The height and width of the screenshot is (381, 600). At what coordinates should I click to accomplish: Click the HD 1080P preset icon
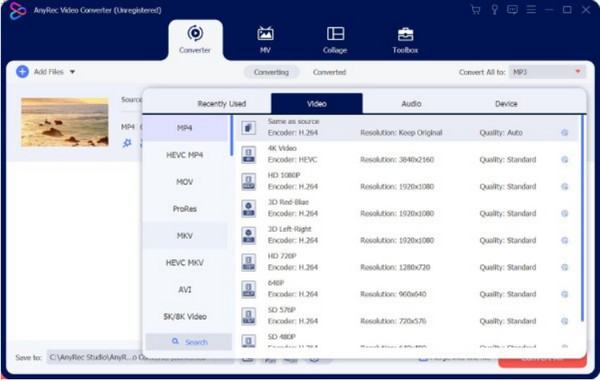(249, 182)
